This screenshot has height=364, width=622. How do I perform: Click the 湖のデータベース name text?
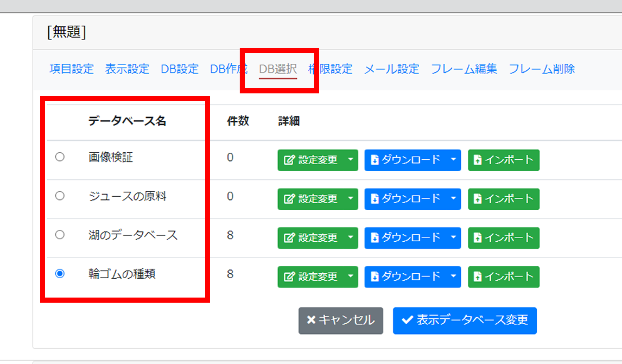(133, 235)
